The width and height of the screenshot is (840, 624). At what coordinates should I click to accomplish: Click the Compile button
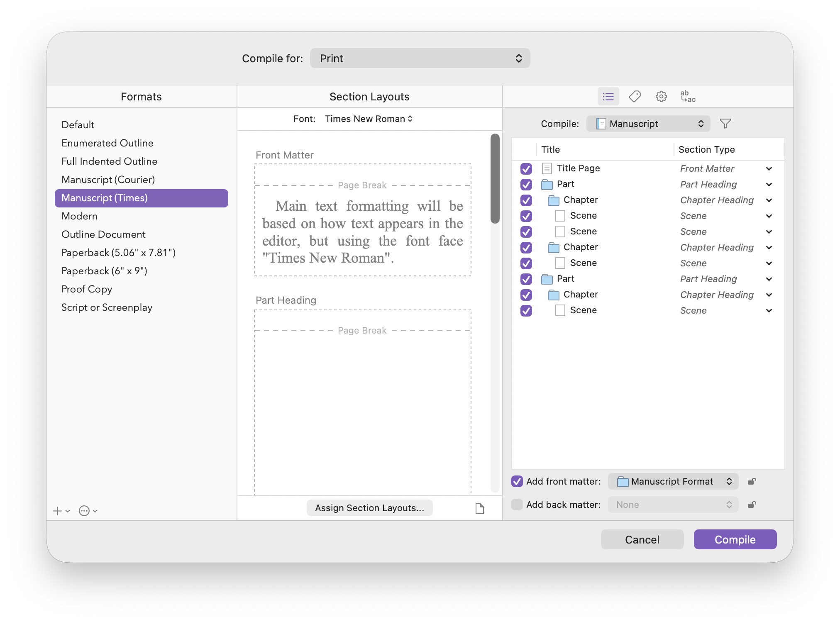click(x=735, y=539)
